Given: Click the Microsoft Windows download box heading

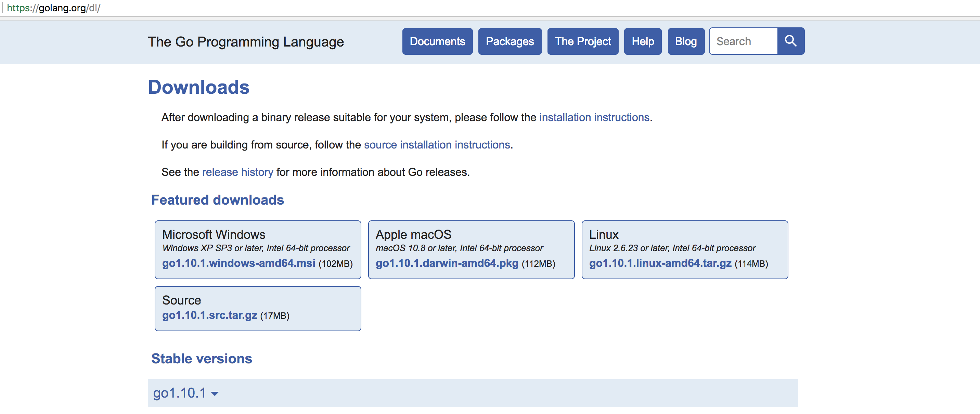Looking at the screenshot, I should tap(214, 234).
